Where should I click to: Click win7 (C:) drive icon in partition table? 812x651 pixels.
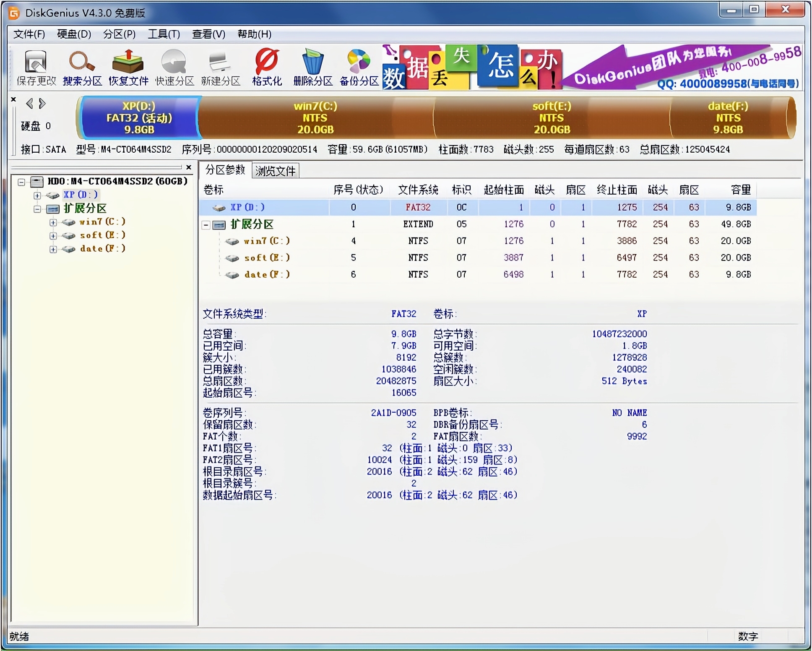tap(232, 241)
